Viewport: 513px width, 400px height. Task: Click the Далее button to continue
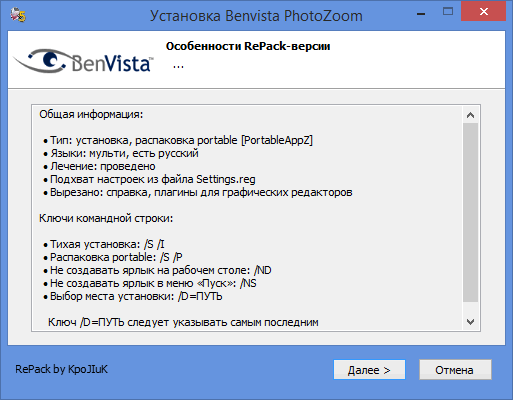[369, 370]
